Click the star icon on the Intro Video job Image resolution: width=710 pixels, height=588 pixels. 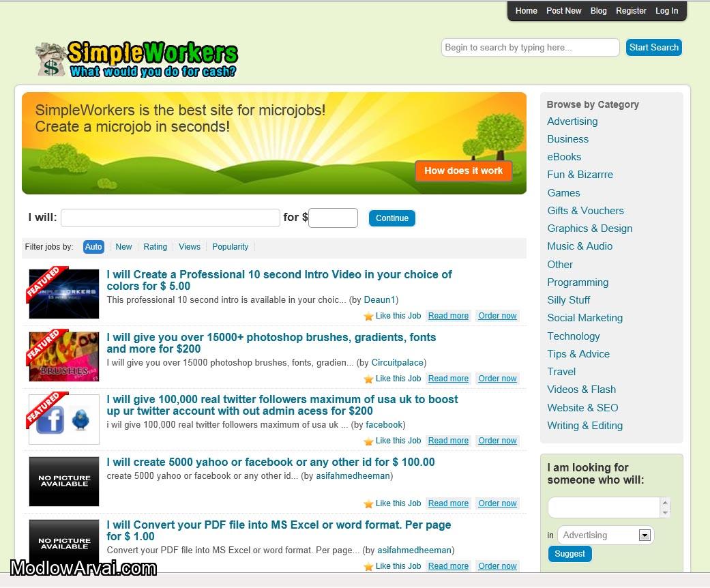point(368,317)
